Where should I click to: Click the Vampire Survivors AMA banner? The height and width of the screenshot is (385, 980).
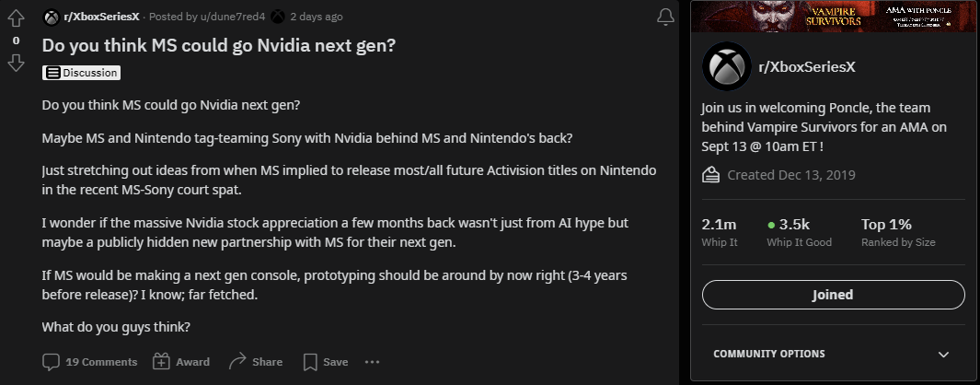click(834, 17)
